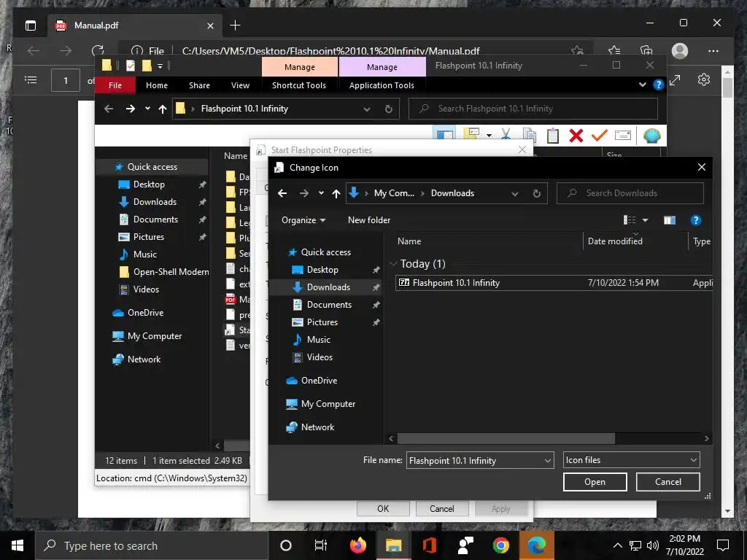Select Documents in Change Icon navigation pane
This screenshot has height=560, width=747.
pos(329,305)
